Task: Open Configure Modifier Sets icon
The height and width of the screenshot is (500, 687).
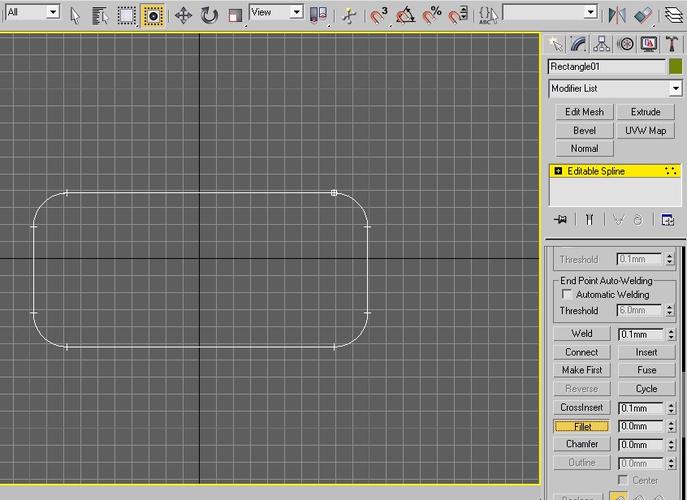Action: (x=668, y=220)
